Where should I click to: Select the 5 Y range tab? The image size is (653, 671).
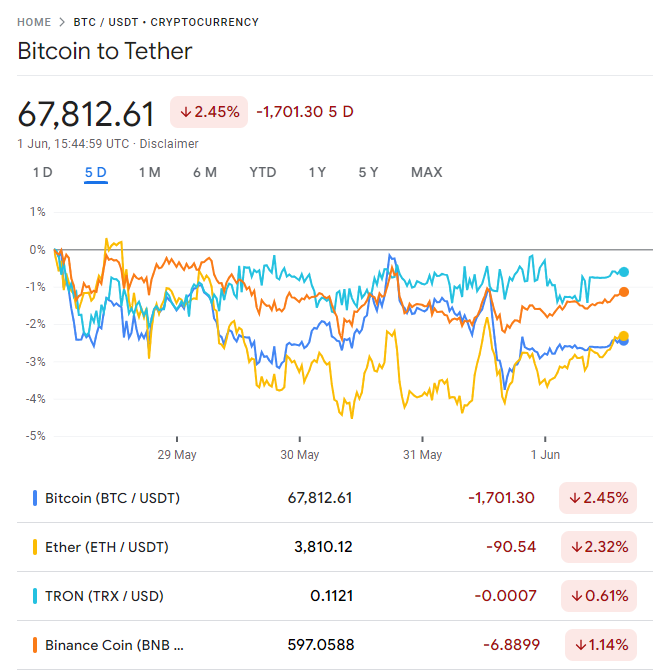click(x=368, y=173)
